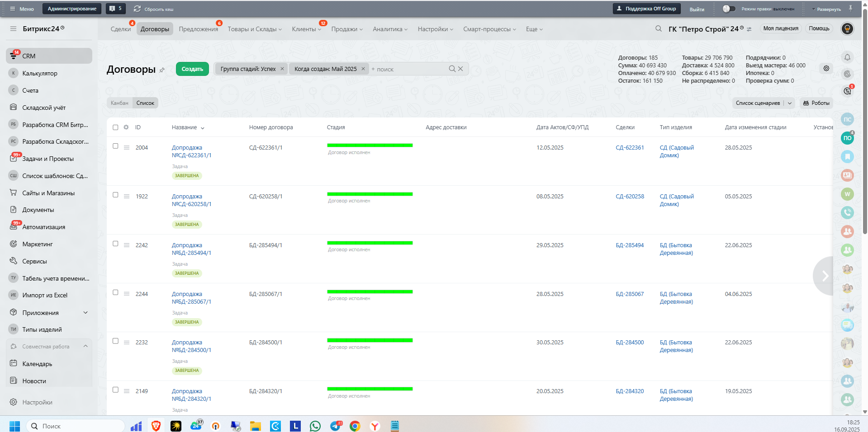Open WhatsApp from the taskbar
This screenshot has height=432, width=868.
click(x=315, y=426)
